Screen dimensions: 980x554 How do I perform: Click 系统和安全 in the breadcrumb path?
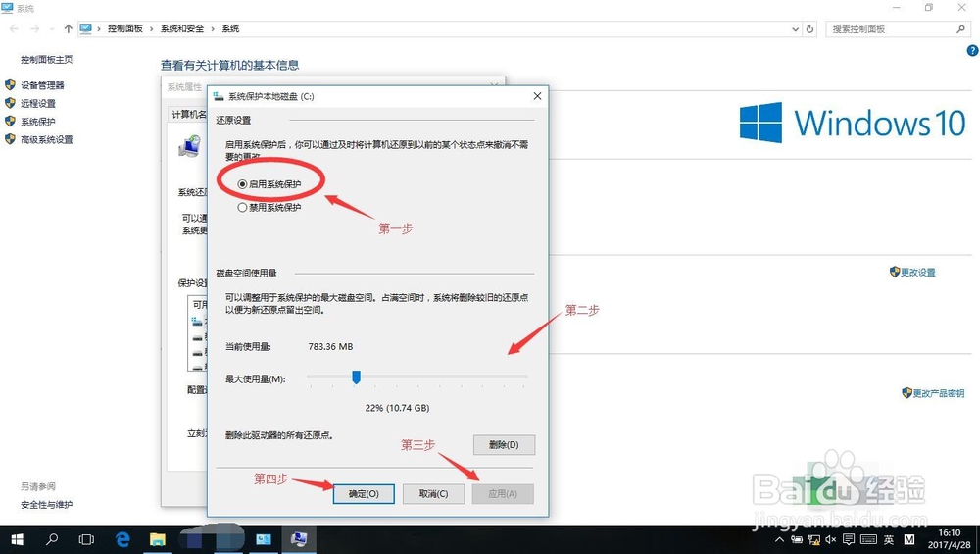point(182,28)
